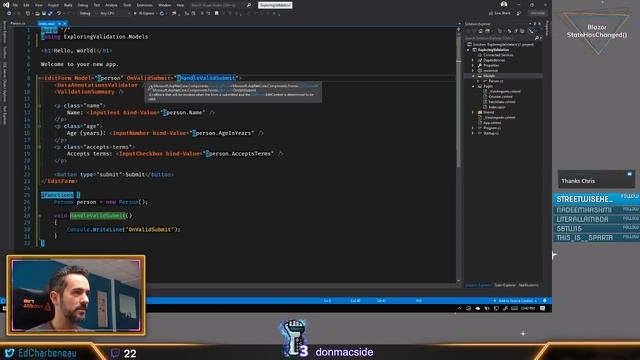This screenshot has width=640, height=360.
Task: Select Person.cs in Solution Explorer
Action: (x=496, y=81)
